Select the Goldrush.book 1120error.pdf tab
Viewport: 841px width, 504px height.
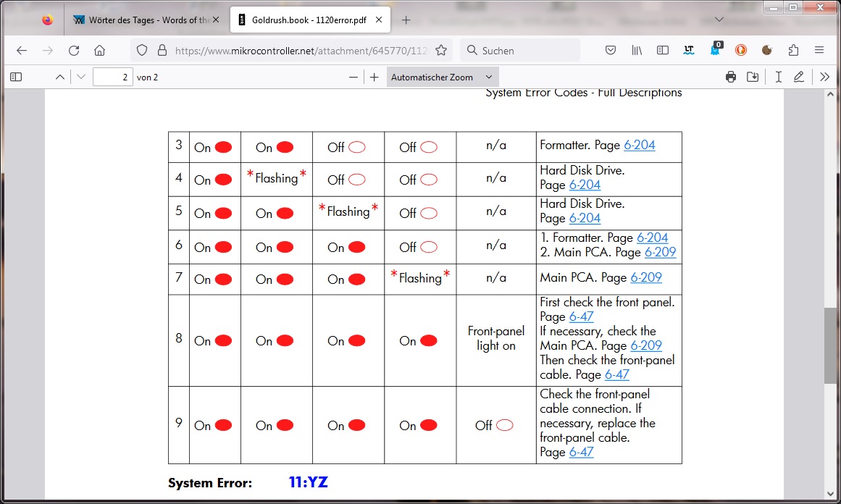click(309, 20)
